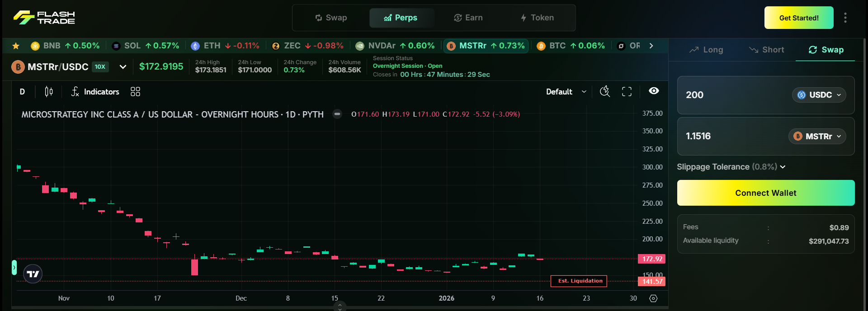Click the Connect Wallet button
Image resolution: width=868 pixels, height=311 pixels.
click(765, 193)
